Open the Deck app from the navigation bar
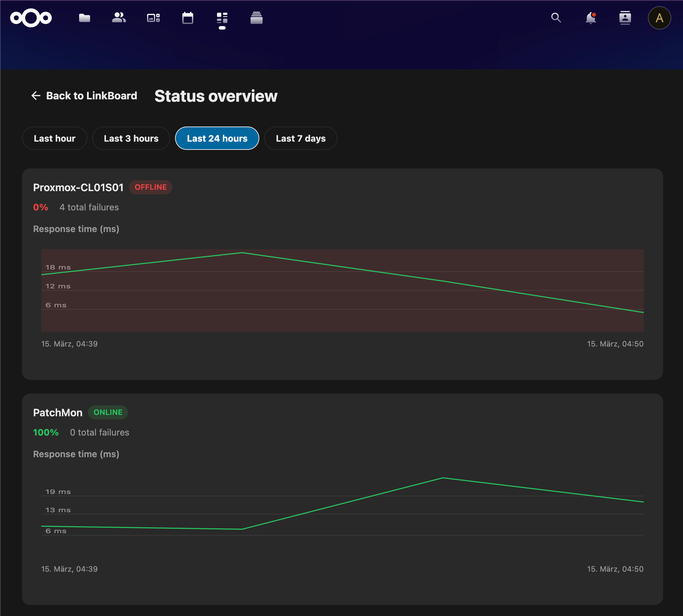 pyautogui.click(x=257, y=18)
